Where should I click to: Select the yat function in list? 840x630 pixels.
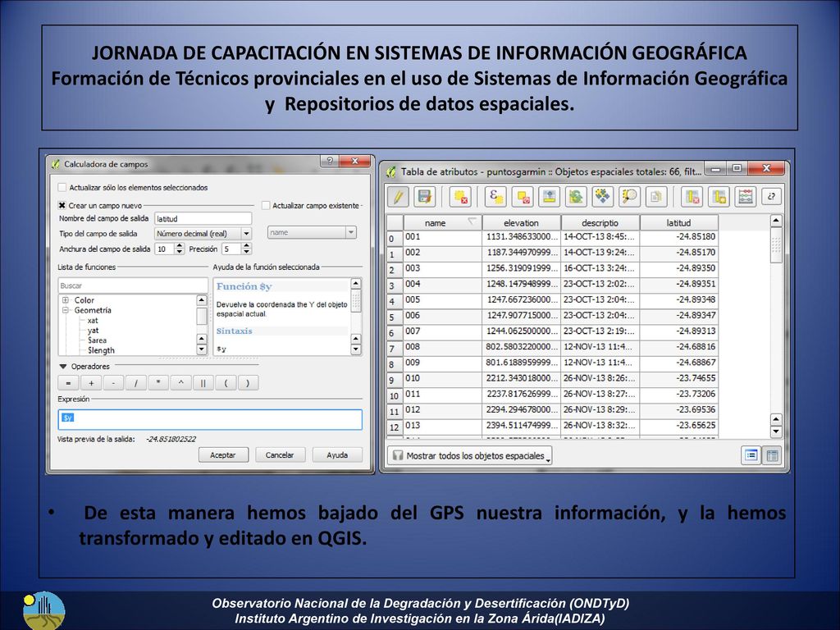tap(93, 331)
